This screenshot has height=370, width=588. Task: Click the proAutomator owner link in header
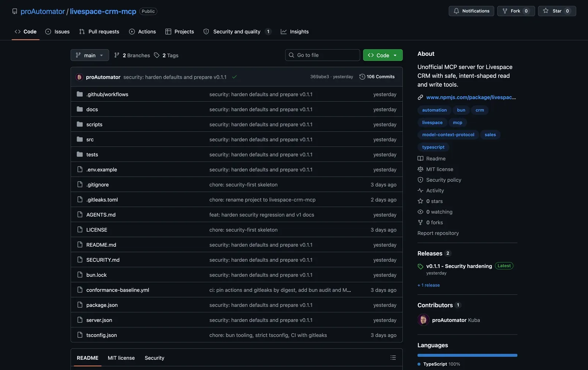43,11
